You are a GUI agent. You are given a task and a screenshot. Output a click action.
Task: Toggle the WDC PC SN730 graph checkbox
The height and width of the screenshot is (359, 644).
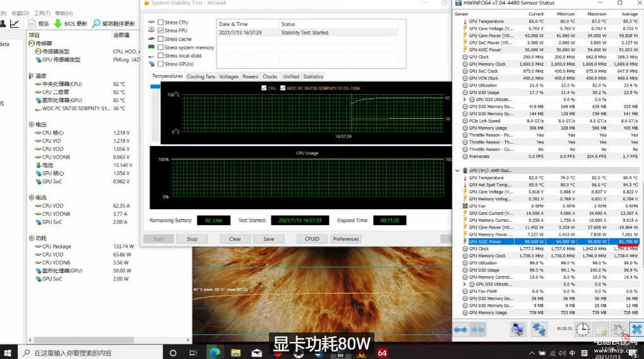click(283, 88)
